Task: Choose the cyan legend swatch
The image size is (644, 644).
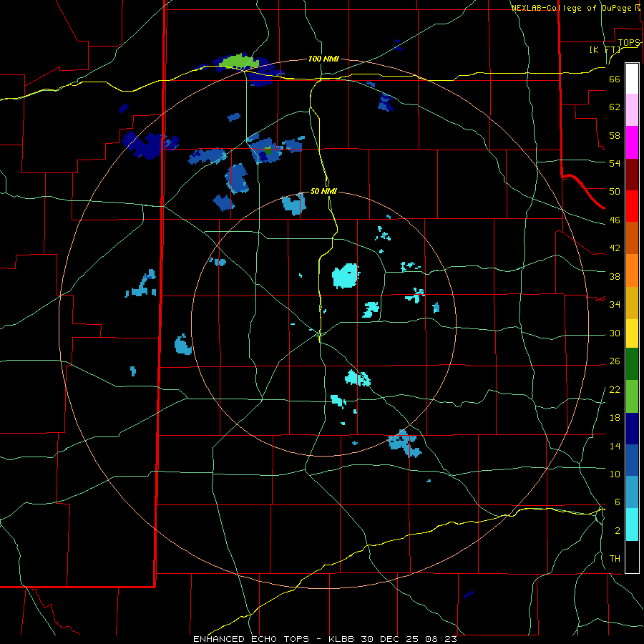Action: pos(632,525)
